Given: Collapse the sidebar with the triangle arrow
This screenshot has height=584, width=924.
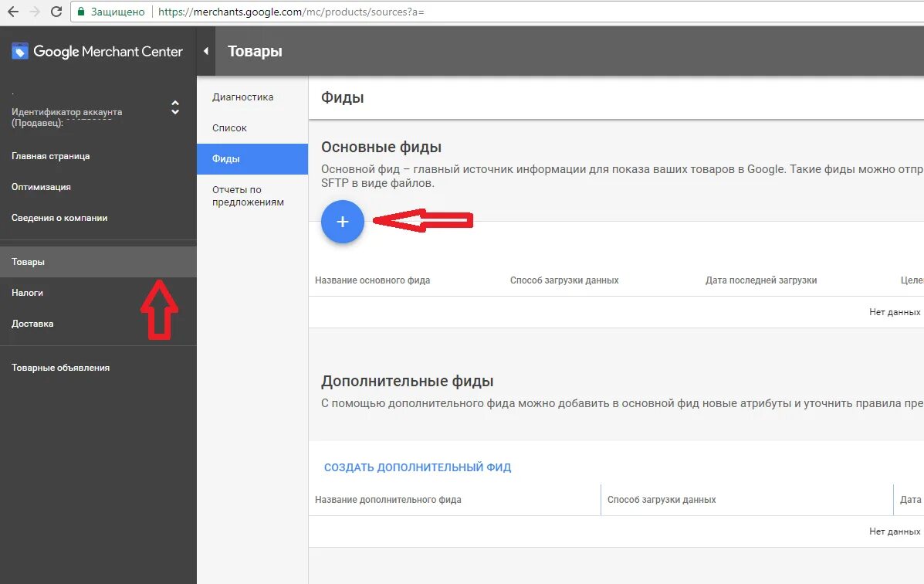Looking at the screenshot, I should [x=205, y=51].
